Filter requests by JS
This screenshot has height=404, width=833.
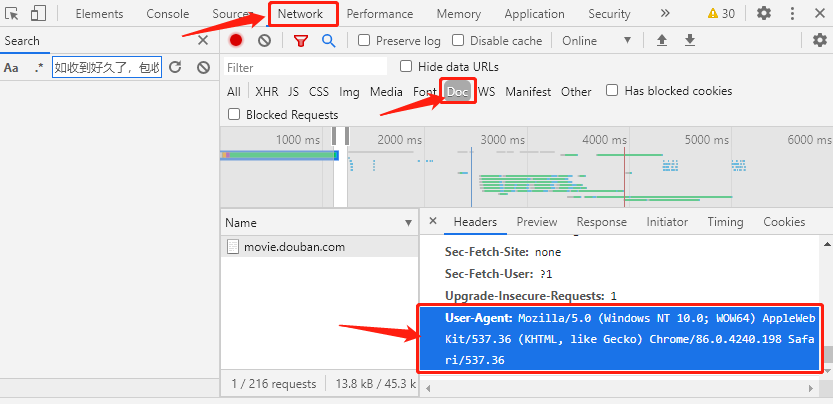pos(293,91)
